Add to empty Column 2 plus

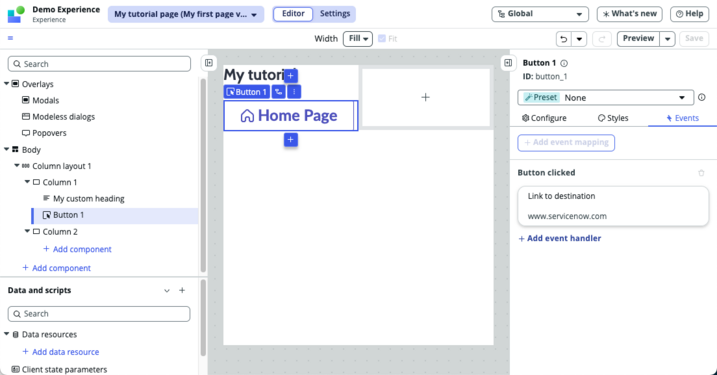[x=425, y=97]
